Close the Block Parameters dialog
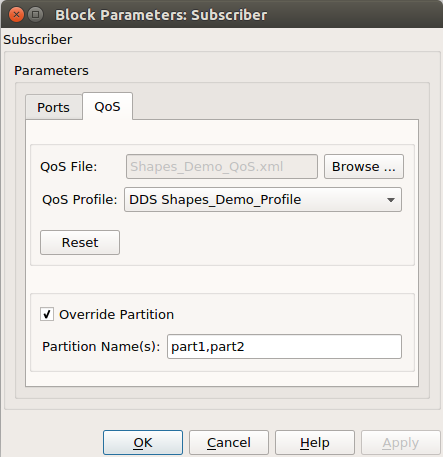 (x=16, y=15)
